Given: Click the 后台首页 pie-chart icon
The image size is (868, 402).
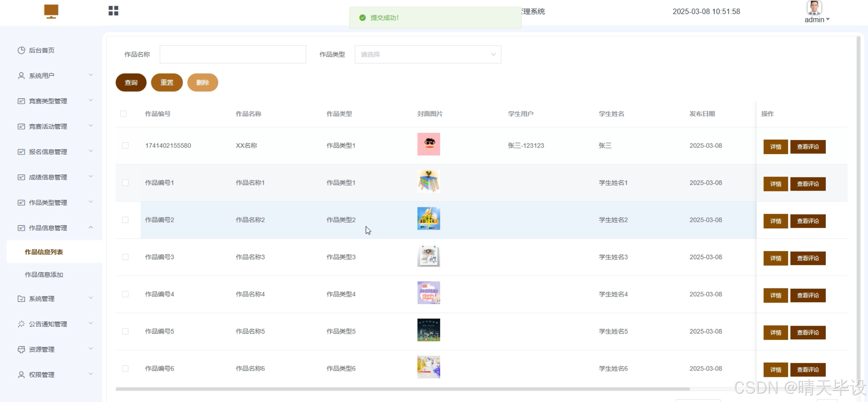Looking at the screenshot, I should coord(21,50).
